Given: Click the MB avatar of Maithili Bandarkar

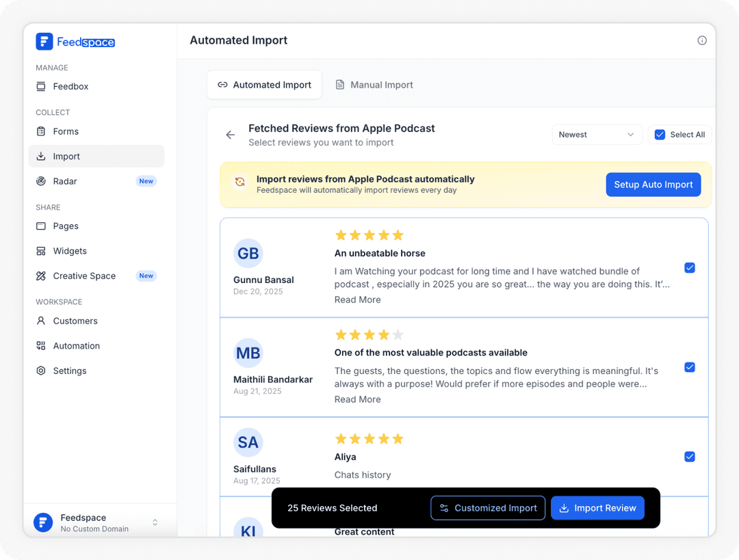Looking at the screenshot, I should (x=248, y=353).
